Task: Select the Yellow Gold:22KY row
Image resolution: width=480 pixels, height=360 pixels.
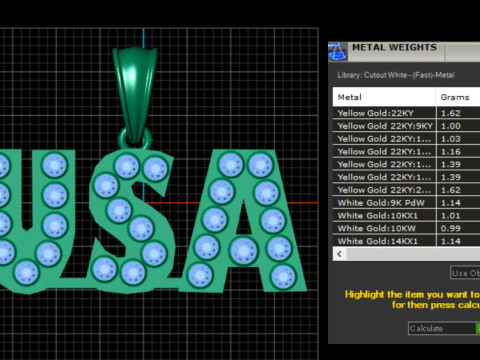Action: point(406,113)
